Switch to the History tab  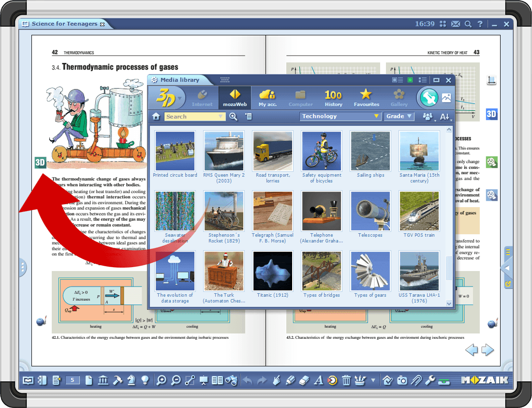tap(333, 98)
